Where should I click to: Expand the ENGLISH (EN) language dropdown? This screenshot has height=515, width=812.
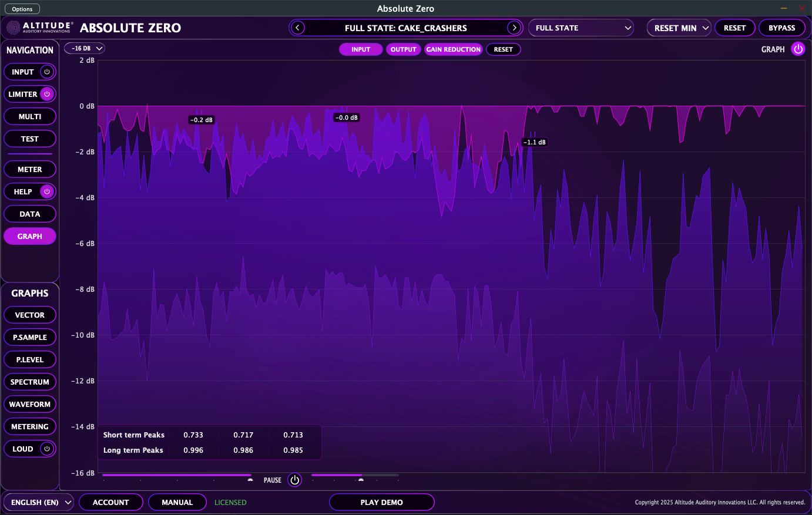[39, 502]
